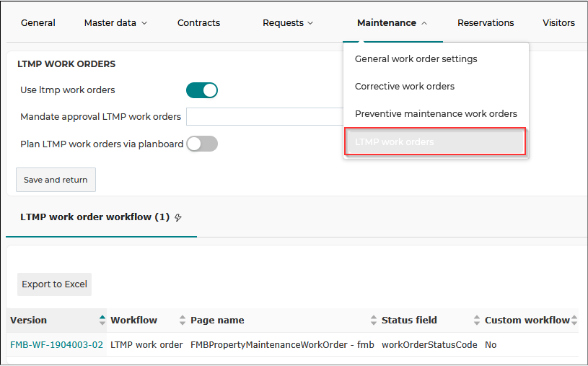Open the General tab
588x366 pixels.
click(38, 23)
